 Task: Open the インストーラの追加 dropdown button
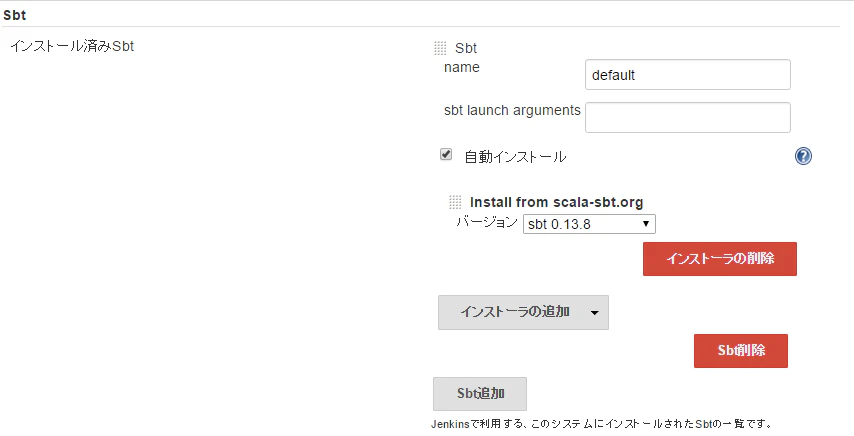pos(523,312)
